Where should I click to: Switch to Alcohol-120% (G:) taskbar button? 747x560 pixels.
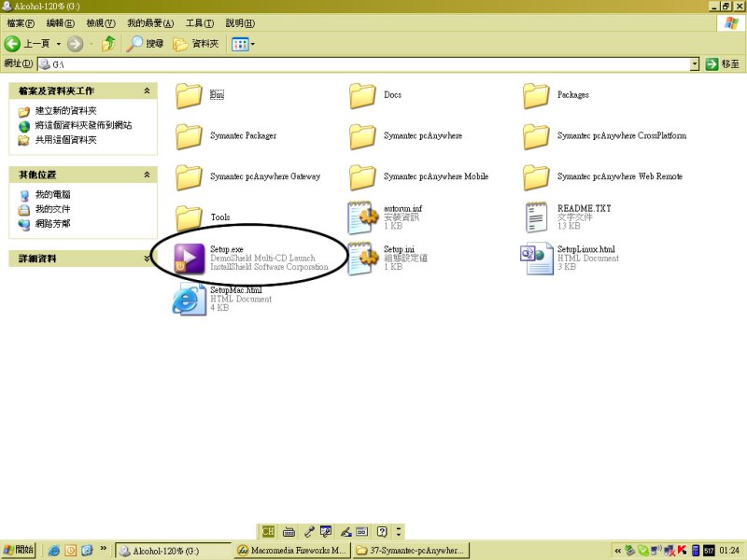(174, 551)
